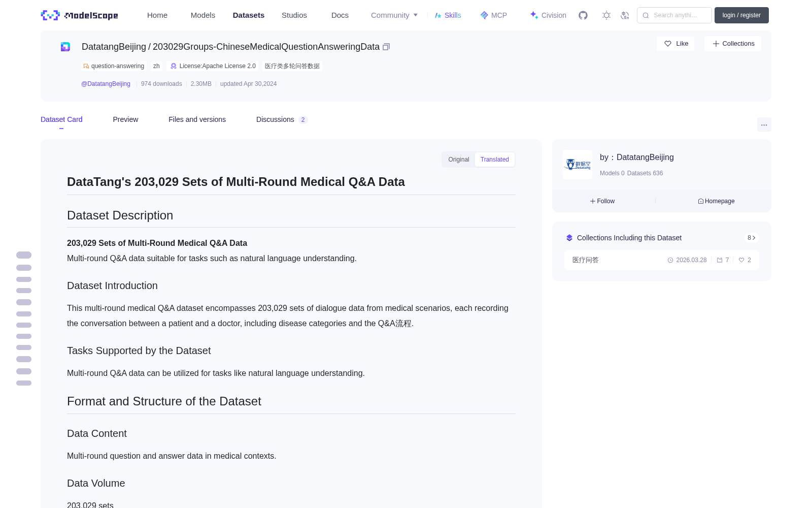The height and width of the screenshot is (508, 812).
Task: Open the GitHub icon link
Action: (x=583, y=15)
